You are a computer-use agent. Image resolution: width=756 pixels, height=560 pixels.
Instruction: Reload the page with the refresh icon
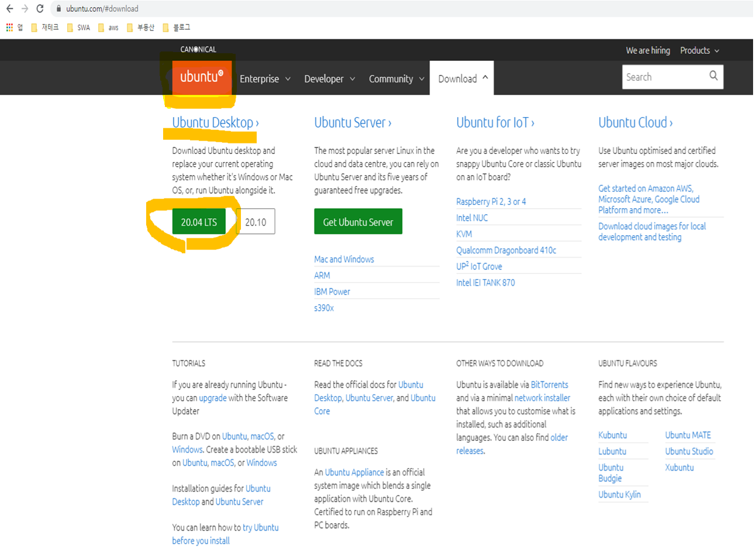pyautogui.click(x=40, y=9)
